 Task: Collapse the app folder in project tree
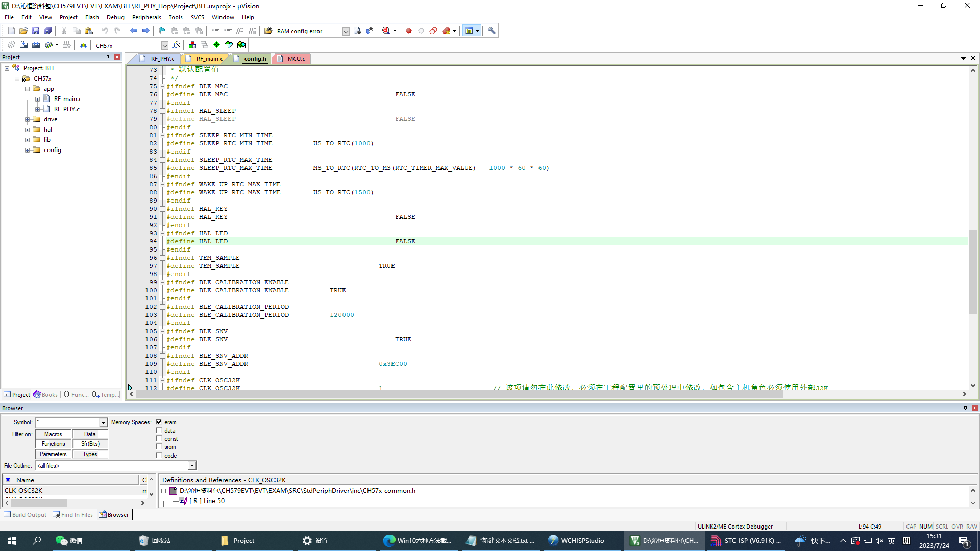(28, 89)
